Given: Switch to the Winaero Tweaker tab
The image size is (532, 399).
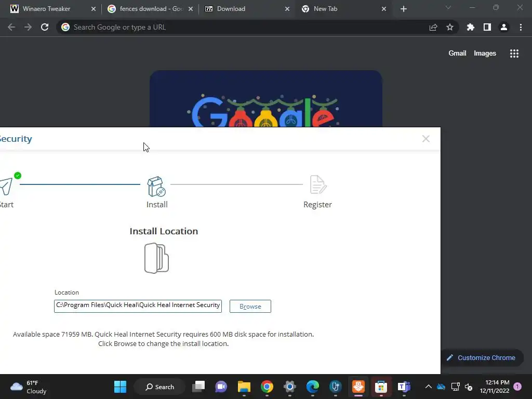Looking at the screenshot, I should pos(46,9).
